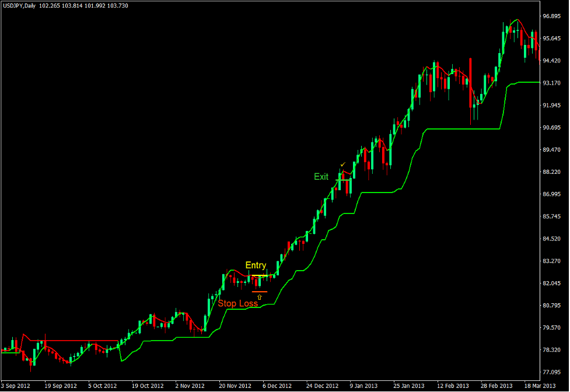570x392 pixels.
Task: Click the 6 Dec 2012 date label
Action: pyautogui.click(x=277, y=386)
